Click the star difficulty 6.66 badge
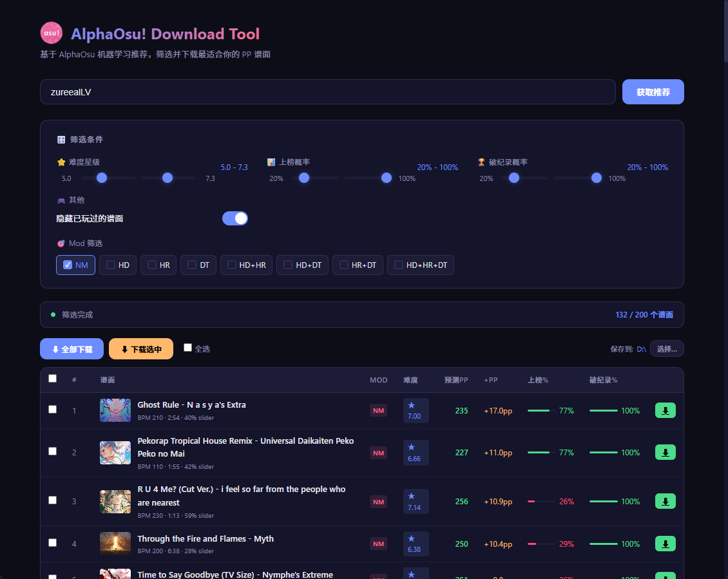 [x=416, y=452]
